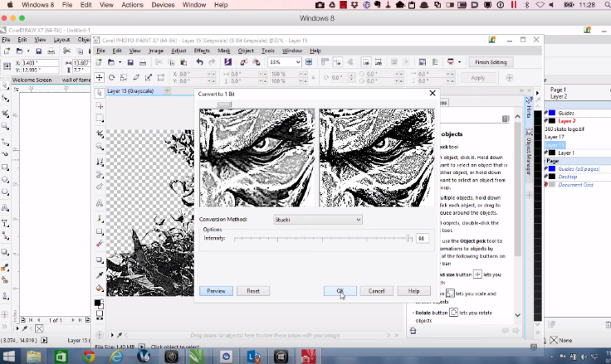Select the Zoom tool in PHOTO-PAINT toolbox
The image size is (611, 364).
click(100, 147)
